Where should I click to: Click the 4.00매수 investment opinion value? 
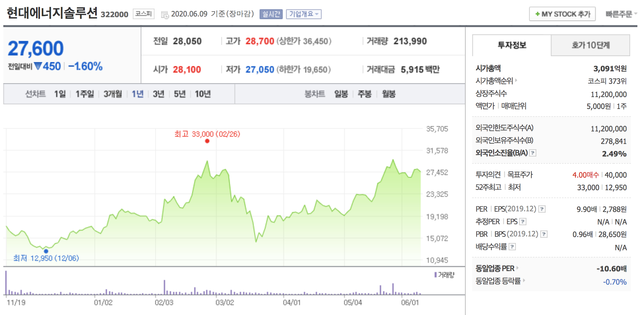(x=586, y=175)
